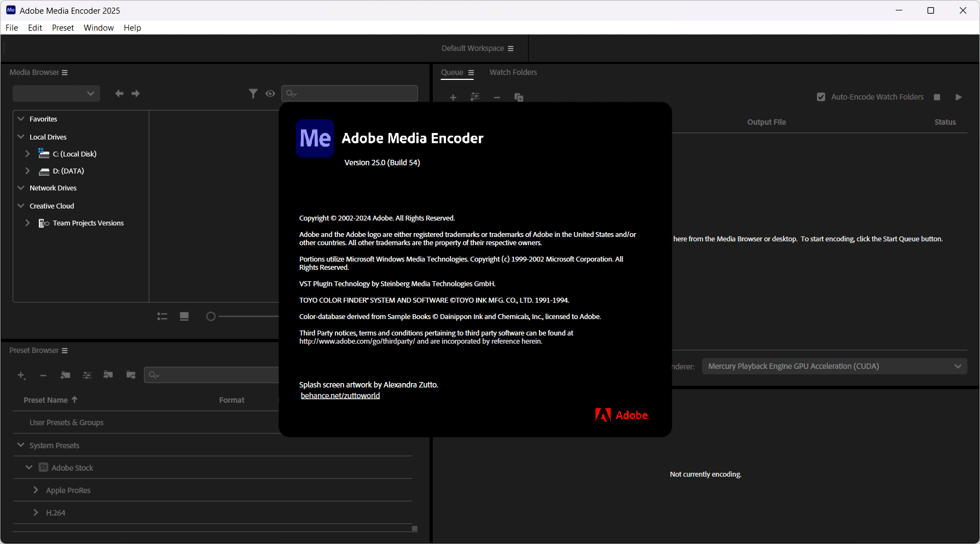Click the Output File column header

pyautogui.click(x=767, y=122)
